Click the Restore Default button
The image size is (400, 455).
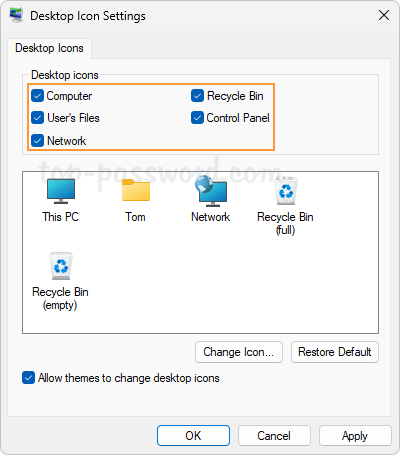pyautogui.click(x=335, y=352)
